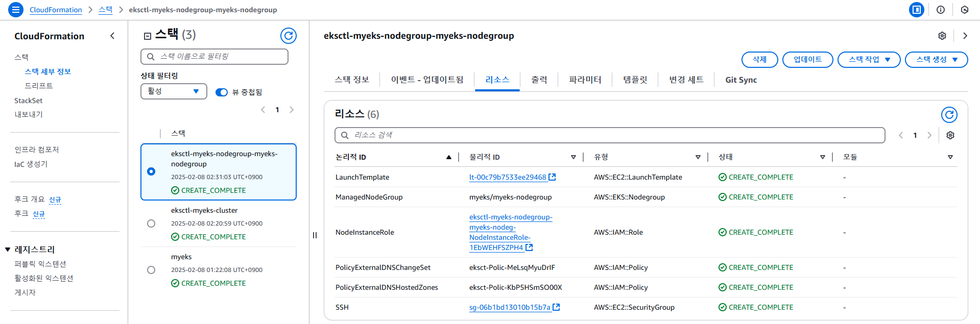The height and width of the screenshot is (324, 980).
Task: Open the stack actions dropdown
Action: 869,60
